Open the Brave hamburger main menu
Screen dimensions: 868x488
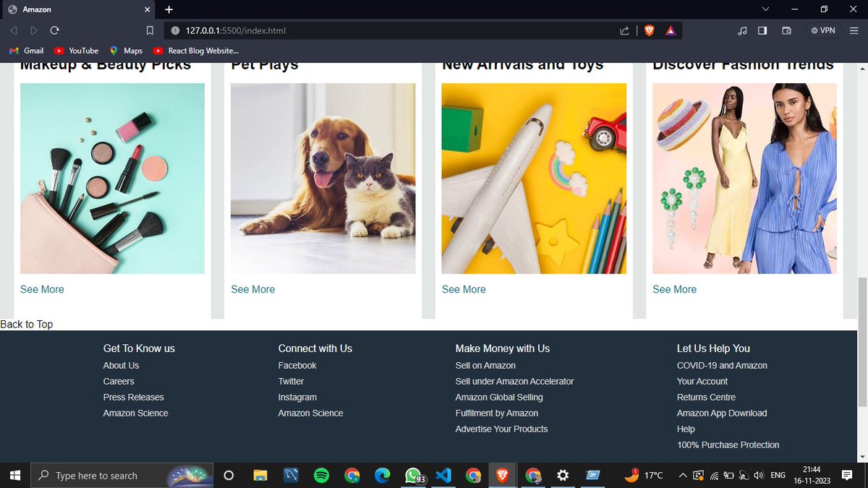pyautogui.click(x=854, y=30)
